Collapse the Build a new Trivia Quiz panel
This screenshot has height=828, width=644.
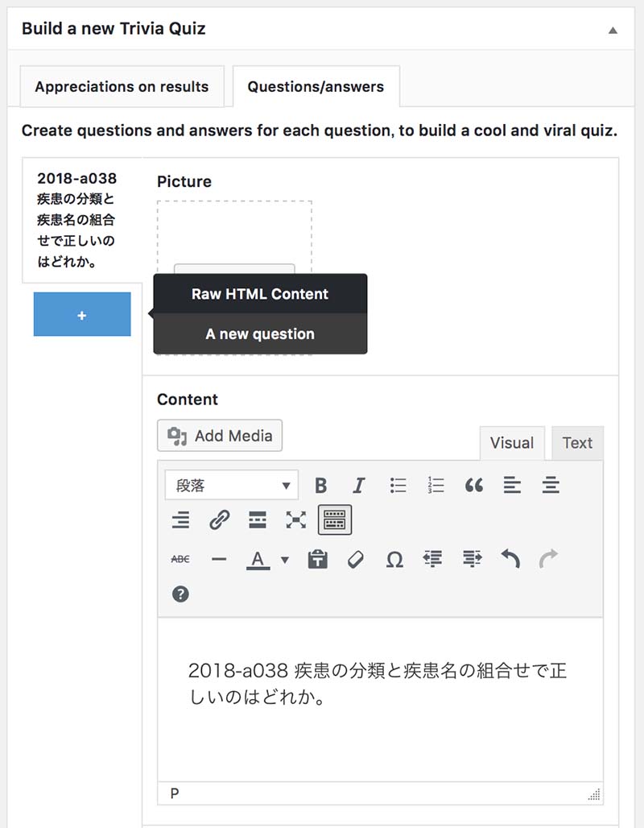[x=613, y=30]
